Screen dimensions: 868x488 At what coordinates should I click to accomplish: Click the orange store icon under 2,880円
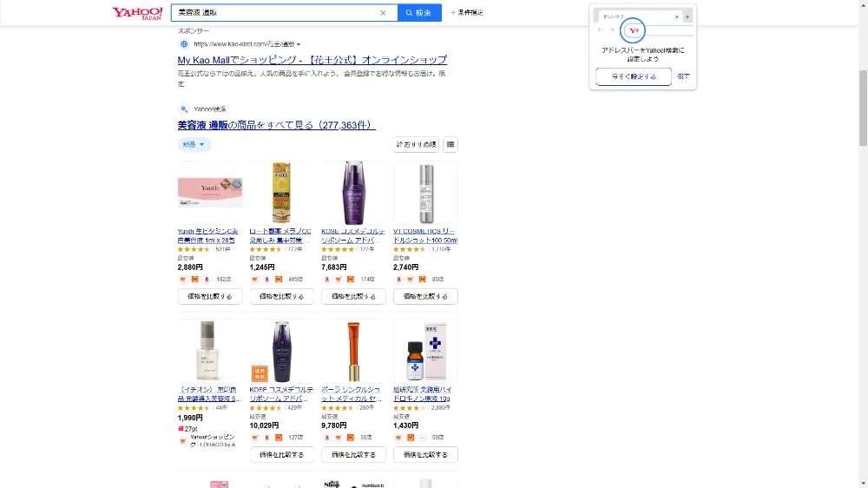point(194,280)
